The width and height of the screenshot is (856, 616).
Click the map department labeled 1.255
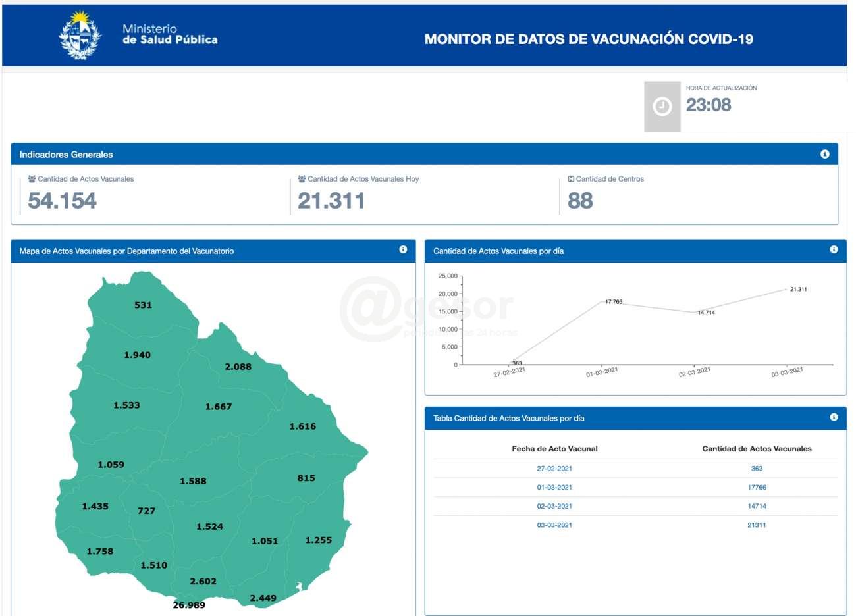[318, 540]
